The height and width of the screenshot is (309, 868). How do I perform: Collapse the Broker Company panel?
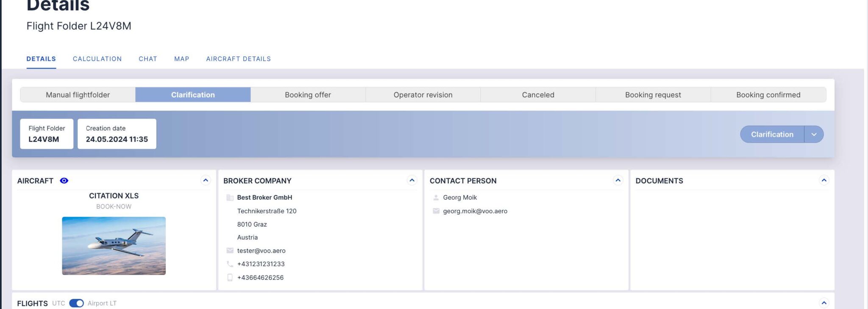click(x=412, y=180)
